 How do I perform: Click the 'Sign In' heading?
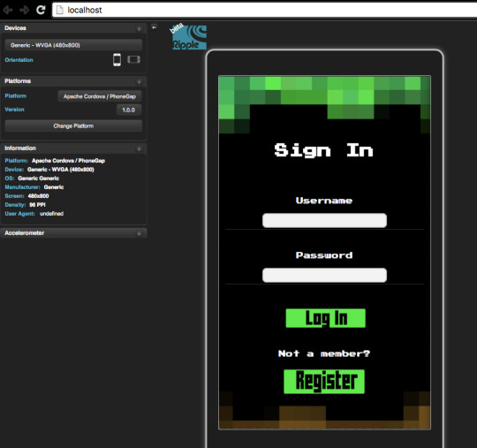(323, 150)
